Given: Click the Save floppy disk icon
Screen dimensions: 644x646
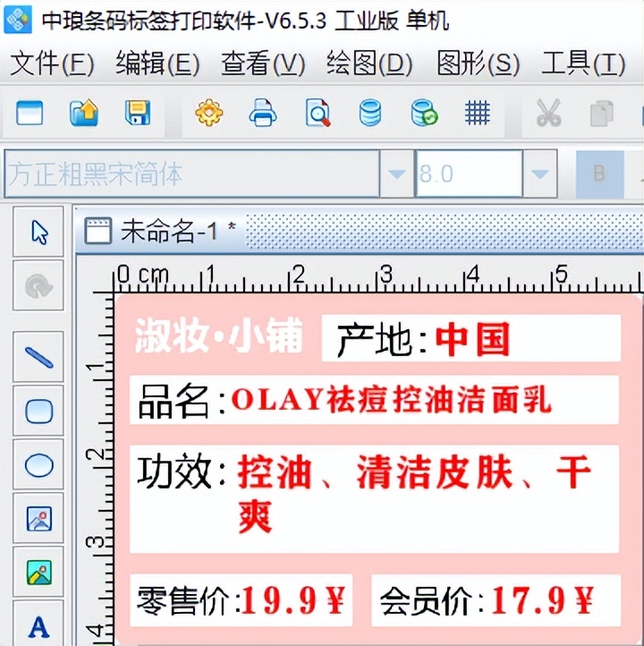Looking at the screenshot, I should [x=138, y=113].
